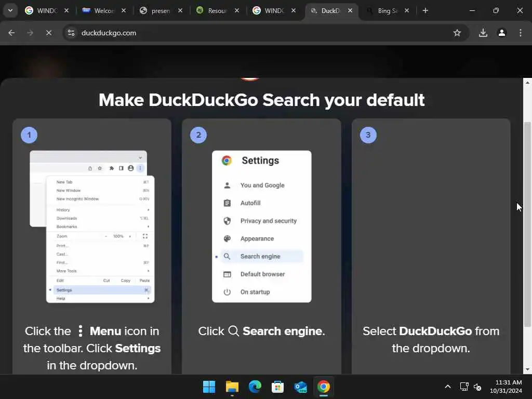
Task: Click the page scrollbar down arrow
Action: pyautogui.click(x=527, y=369)
